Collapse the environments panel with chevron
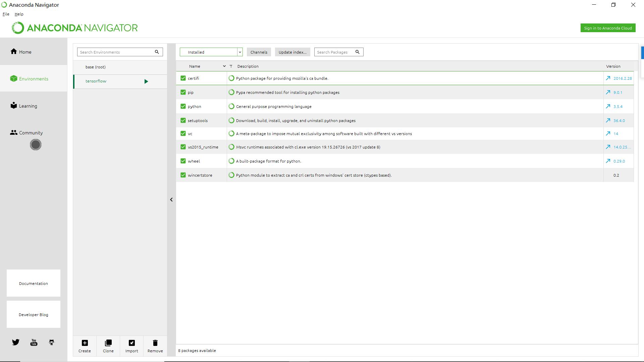Image resolution: width=644 pixels, height=362 pixels. click(x=171, y=200)
